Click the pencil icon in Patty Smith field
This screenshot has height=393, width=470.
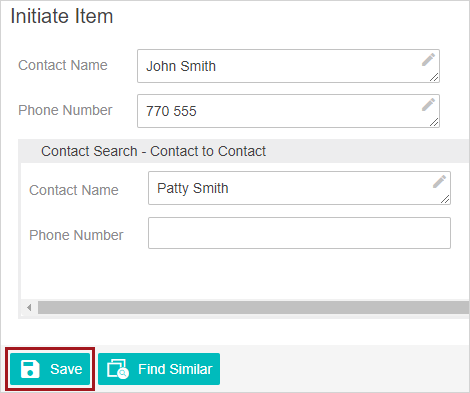(439, 182)
